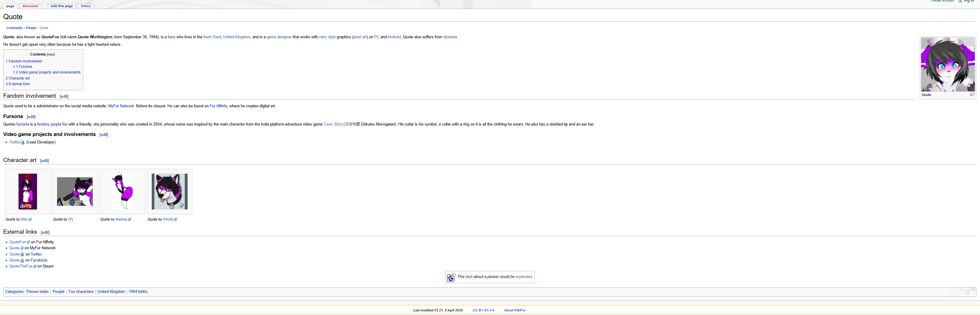Viewport: 980px width, 315px height.
Task: Open the Android link
Action: (x=394, y=37)
